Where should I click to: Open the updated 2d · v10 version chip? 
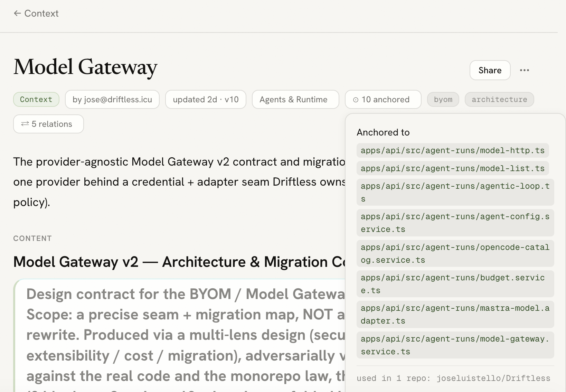pyautogui.click(x=206, y=100)
